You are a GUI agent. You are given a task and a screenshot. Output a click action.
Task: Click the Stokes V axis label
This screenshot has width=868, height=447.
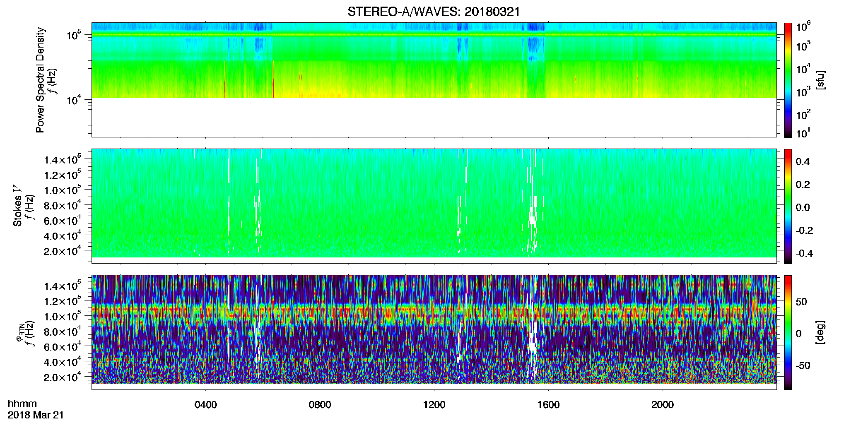coord(17,206)
